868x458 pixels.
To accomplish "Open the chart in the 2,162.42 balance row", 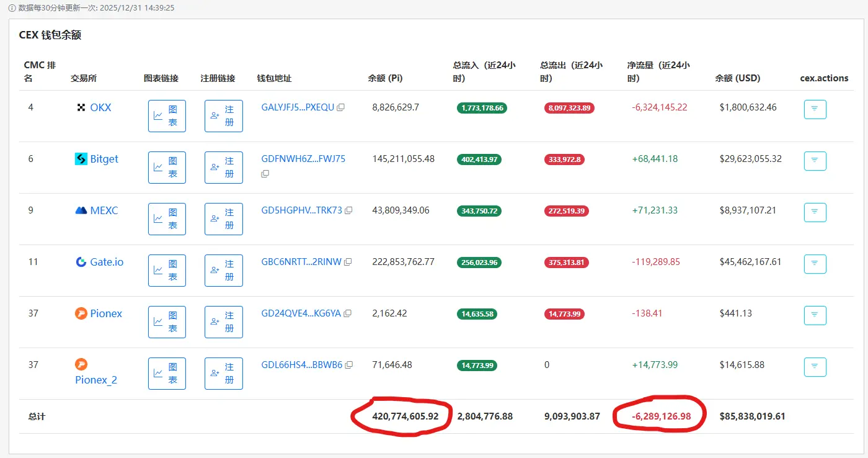I will [x=167, y=322].
